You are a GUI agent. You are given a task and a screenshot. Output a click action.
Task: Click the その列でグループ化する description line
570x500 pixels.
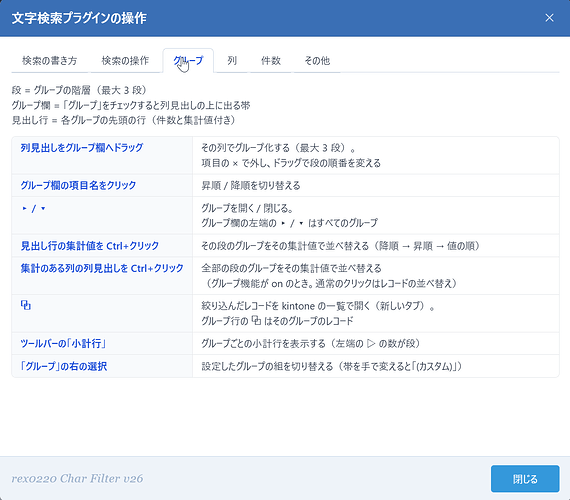pos(278,148)
